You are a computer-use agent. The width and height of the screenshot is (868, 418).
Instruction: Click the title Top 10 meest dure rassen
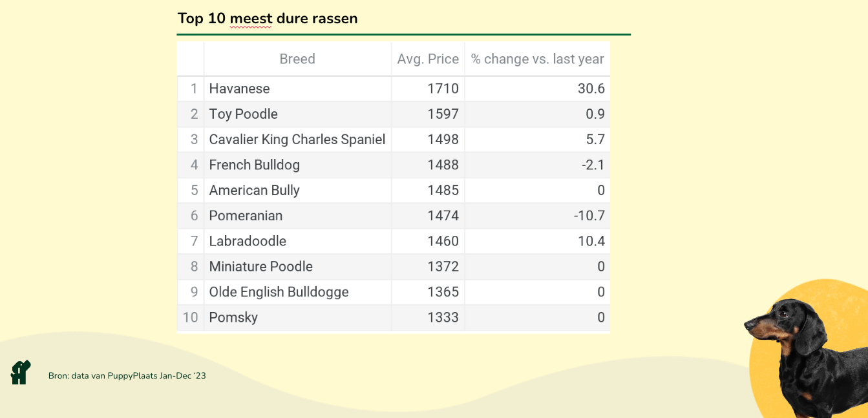(x=268, y=18)
